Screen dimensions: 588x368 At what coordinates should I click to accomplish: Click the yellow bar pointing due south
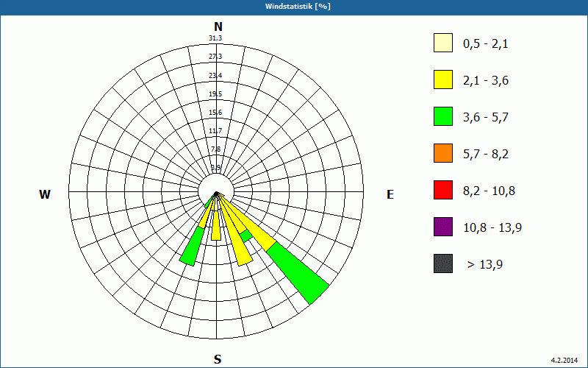[x=216, y=225]
